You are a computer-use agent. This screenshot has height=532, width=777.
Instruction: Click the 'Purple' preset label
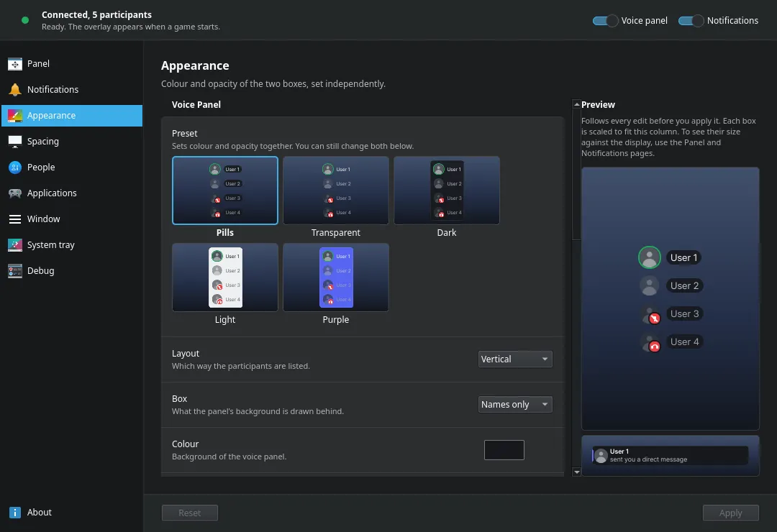coord(336,320)
